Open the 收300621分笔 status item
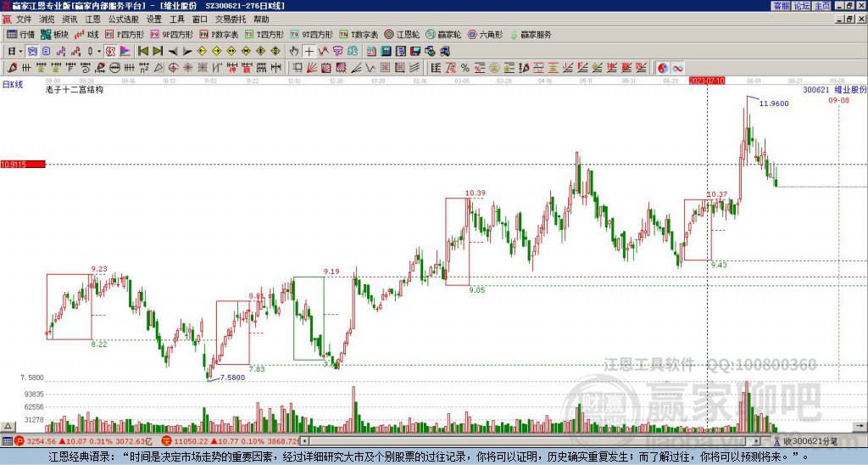The height and width of the screenshot is (465, 868). tap(806, 441)
